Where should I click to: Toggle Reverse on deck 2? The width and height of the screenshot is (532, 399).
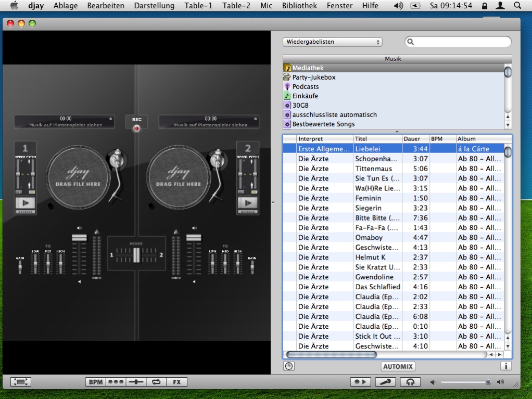pyautogui.click(x=248, y=212)
